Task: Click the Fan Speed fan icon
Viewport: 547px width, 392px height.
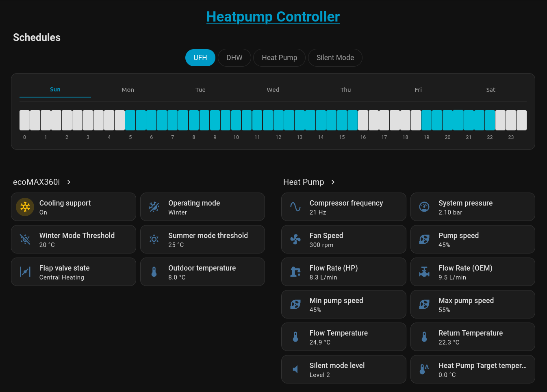Action: (295, 239)
